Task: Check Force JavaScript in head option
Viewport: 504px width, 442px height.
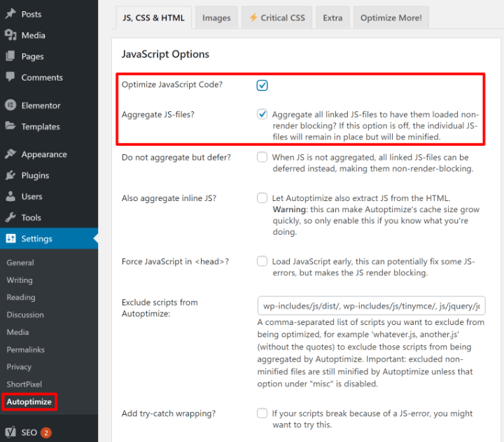Action: coord(262,261)
